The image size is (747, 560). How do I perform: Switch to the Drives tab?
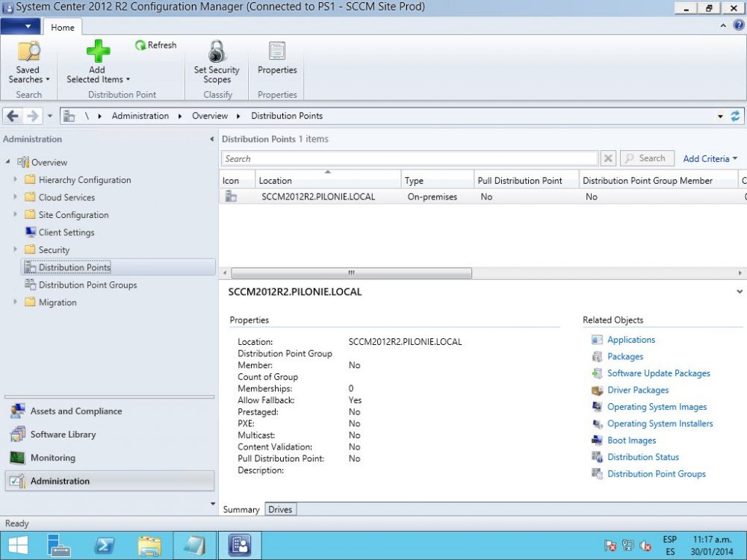pos(280,509)
